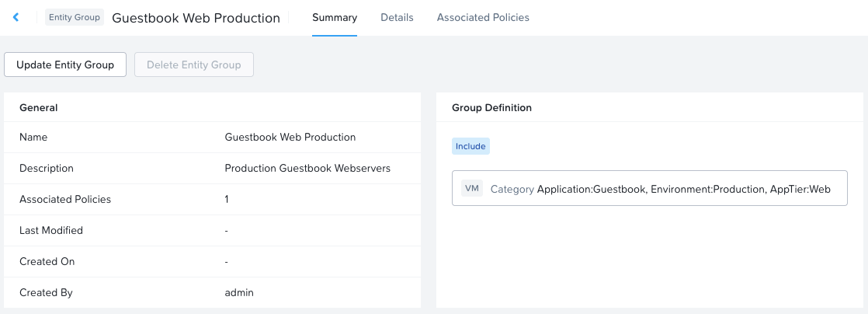The height and width of the screenshot is (314, 868).
Task: Click the back arrow icon
Action: (16, 17)
